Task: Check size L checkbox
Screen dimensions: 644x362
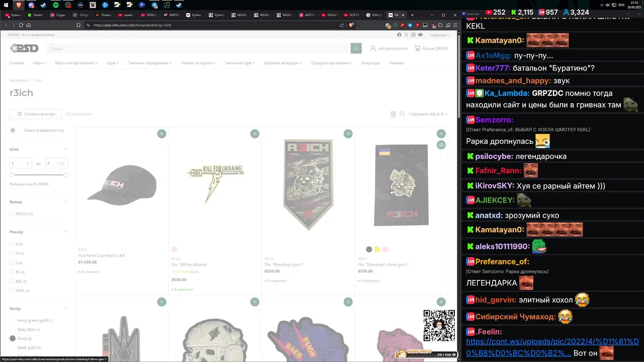Action: click(12, 262)
